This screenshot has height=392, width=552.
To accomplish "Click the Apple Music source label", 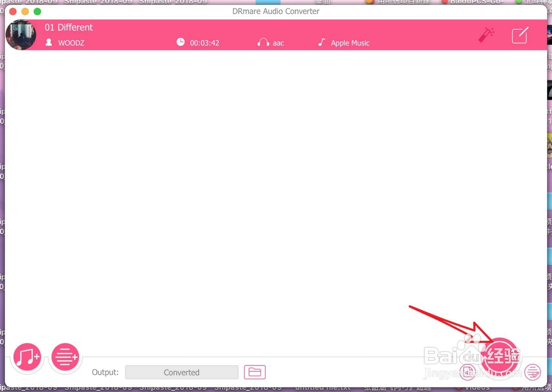I will coord(351,43).
